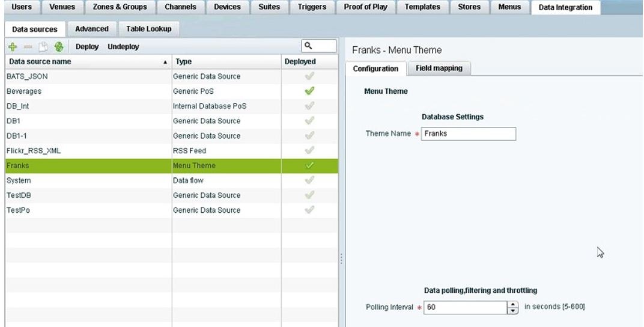Click the RSS Feed type cell
The image size is (644, 327).
(226, 151)
